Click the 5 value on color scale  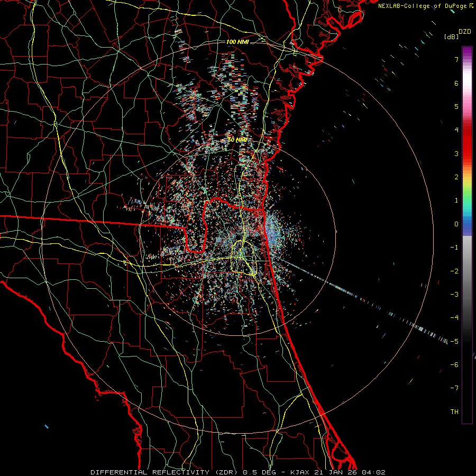[456, 106]
